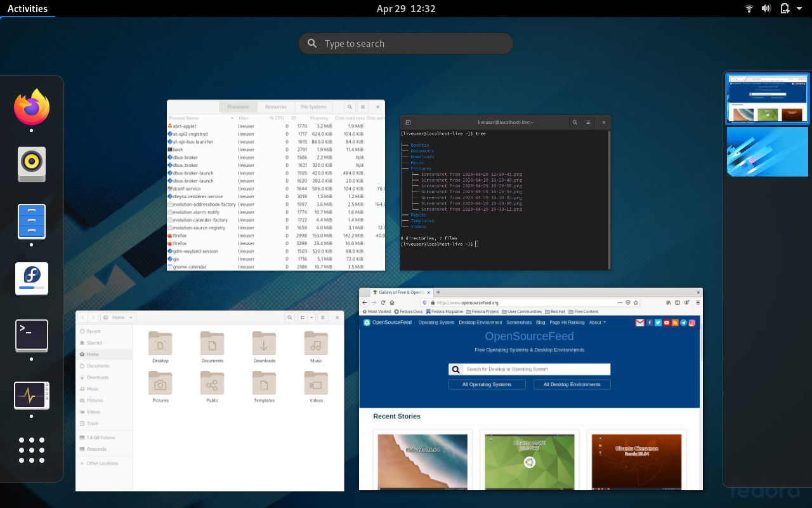Switch to the File Systems tab
This screenshot has height=508, width=812.
point(313,107)
